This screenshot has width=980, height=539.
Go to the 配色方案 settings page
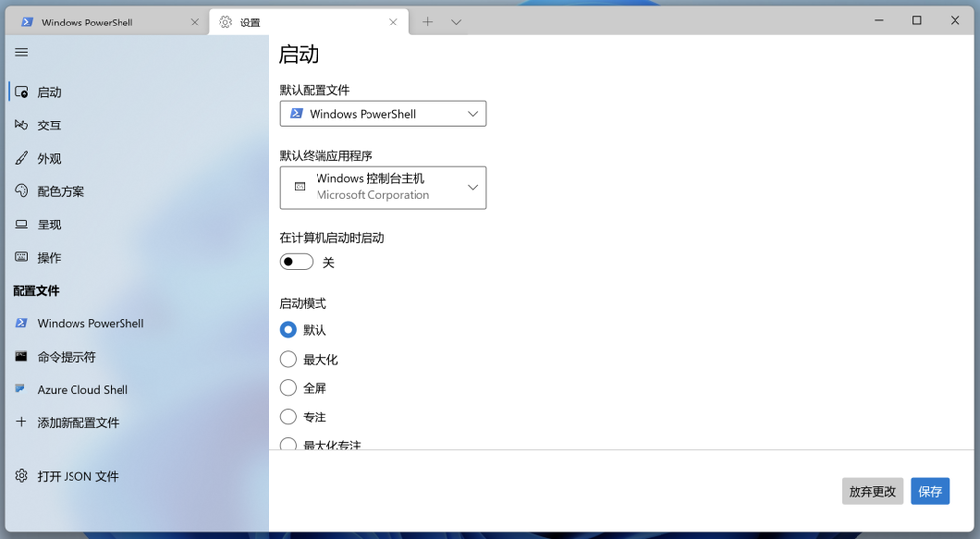(137, 191)
